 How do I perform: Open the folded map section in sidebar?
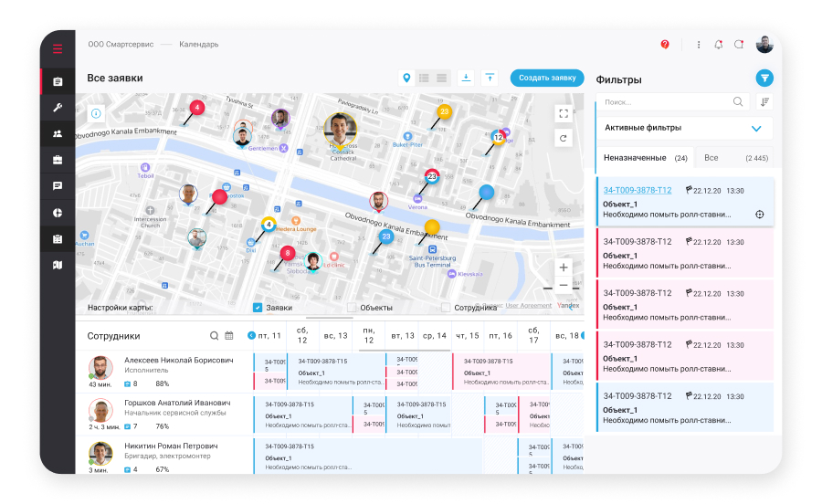pyautogui.click(x=58, y=265)
